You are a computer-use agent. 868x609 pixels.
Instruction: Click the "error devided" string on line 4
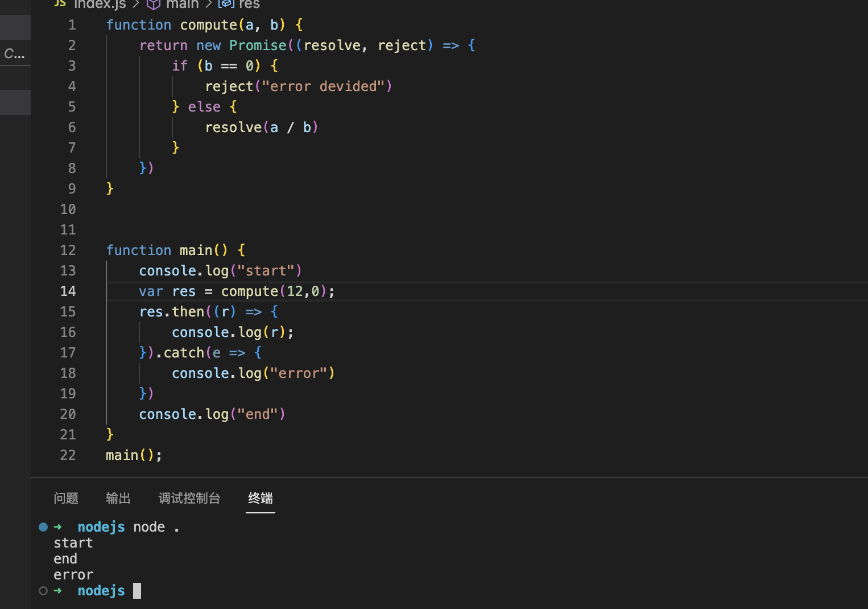coord(323,87)
